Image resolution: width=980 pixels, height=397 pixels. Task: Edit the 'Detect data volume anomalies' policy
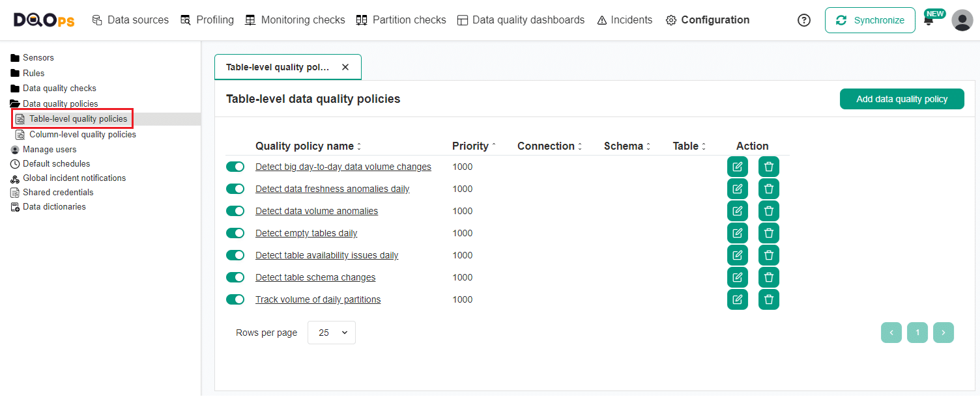pos(738,211)
